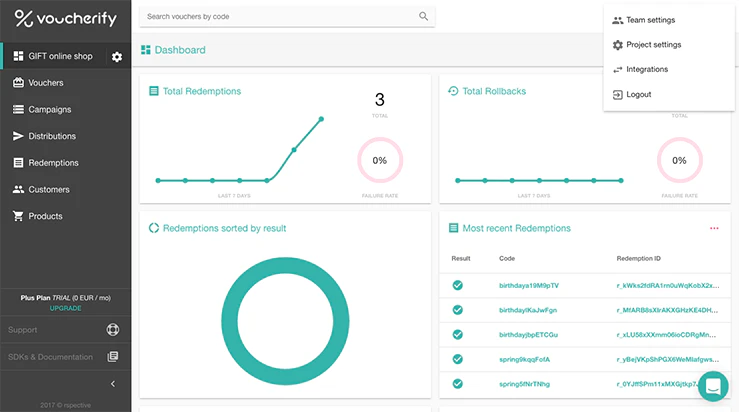Click the Distributions paper plane icon
739x412 pixels.
point(18,136)
